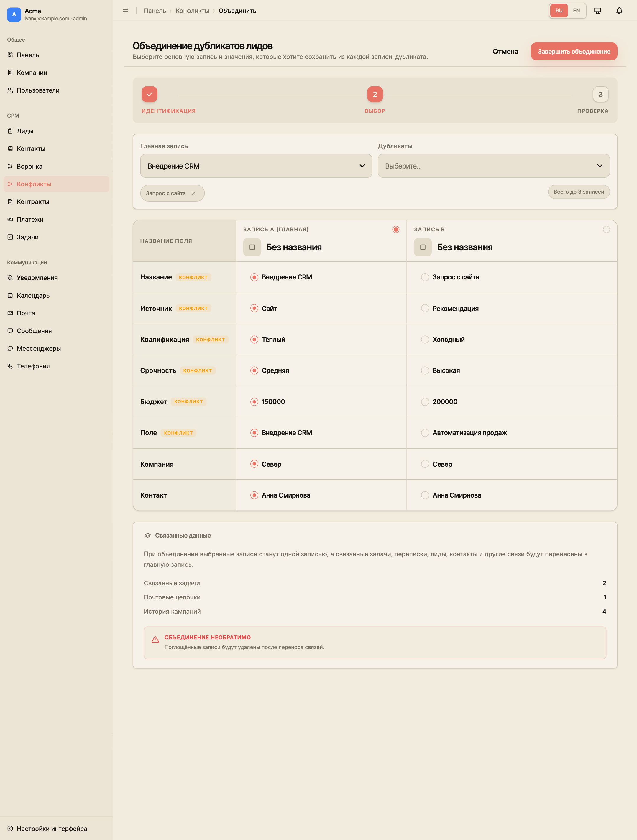Click the monitor theme icon
Screen dimensions: 637x840
597,11
